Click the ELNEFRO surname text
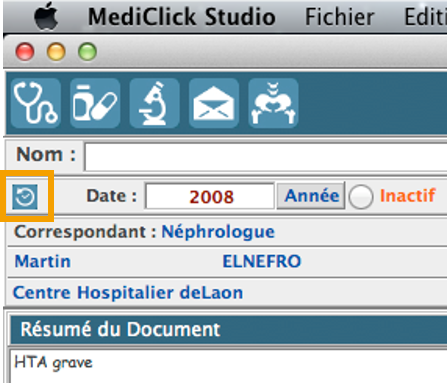Image resolution: width=447 pixels, height=383 pixels. point(262,261)
